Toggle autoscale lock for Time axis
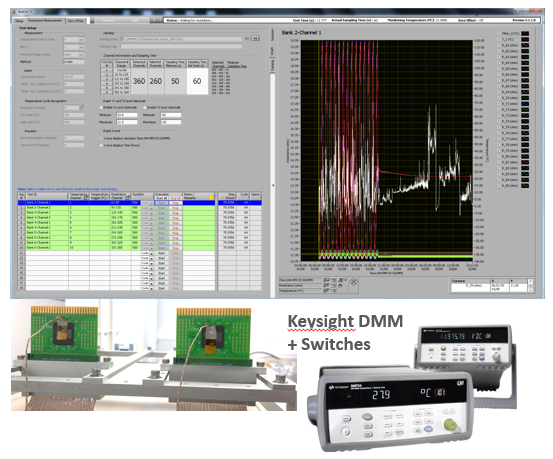Screen dimensions: 553x459 click(326, 280)
